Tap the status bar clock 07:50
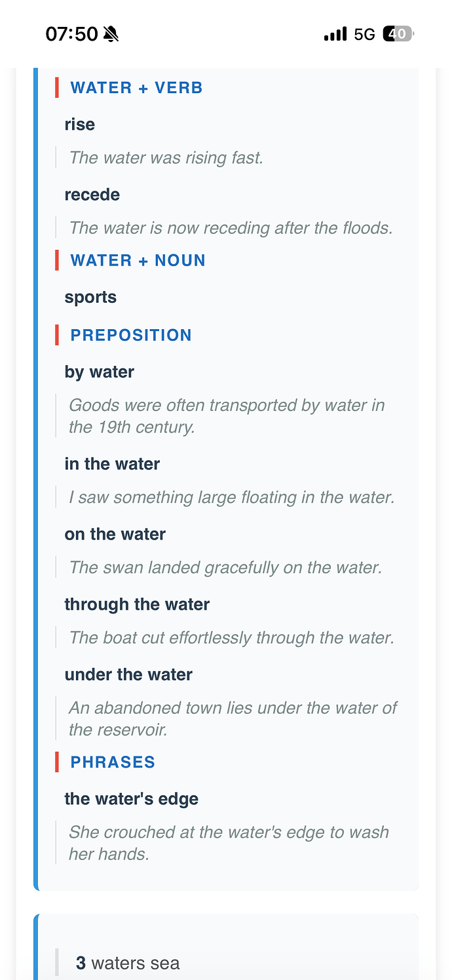This screenshot has height=980, width=452. (x=71, y=34)
